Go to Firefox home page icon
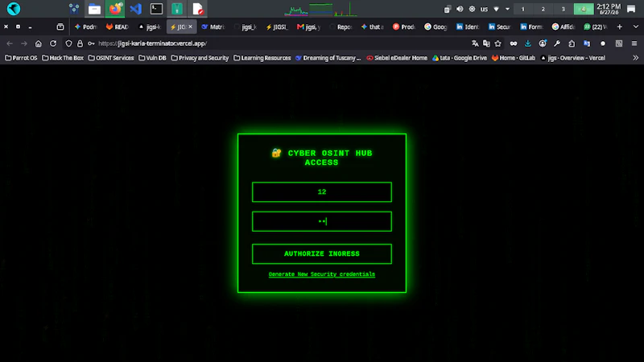644x362 pixels. pyautogui.click(x=38, y=43)
